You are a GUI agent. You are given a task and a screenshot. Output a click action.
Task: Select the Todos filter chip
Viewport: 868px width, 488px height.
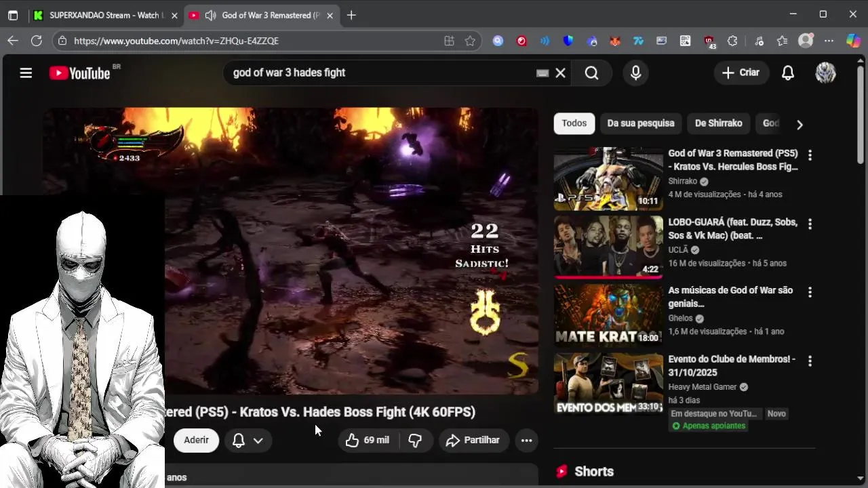pos(574,123)
